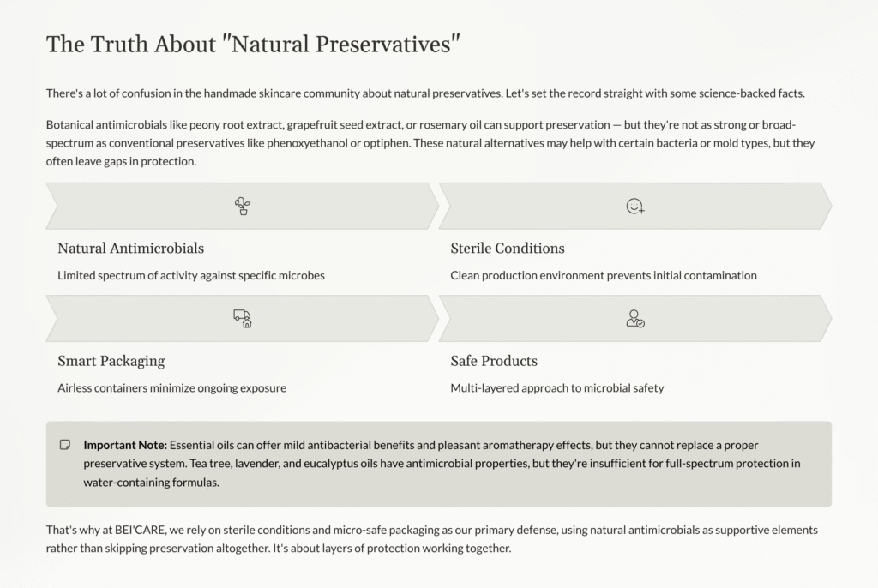Click the delivery truck icon above Smart Packaging
The height and width of the screenshot is (588, 878).
pos(243,319)
